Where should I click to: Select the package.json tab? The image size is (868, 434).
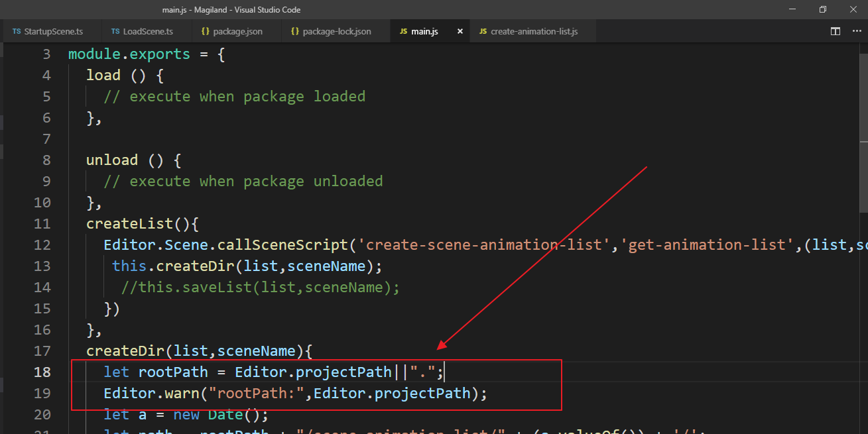click(237, 31)
